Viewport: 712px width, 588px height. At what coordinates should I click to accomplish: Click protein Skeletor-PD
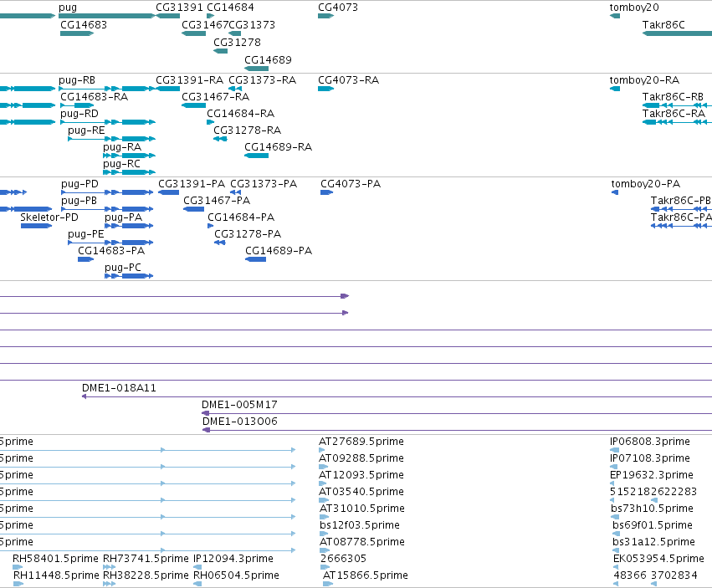49,217
